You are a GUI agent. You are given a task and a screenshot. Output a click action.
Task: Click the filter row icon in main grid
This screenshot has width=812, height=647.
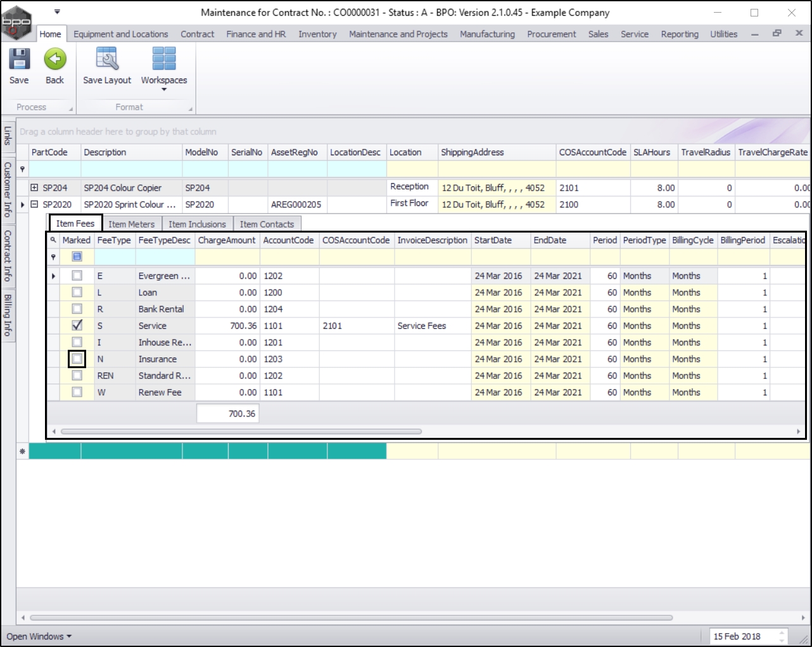click(x=23, y=169)
